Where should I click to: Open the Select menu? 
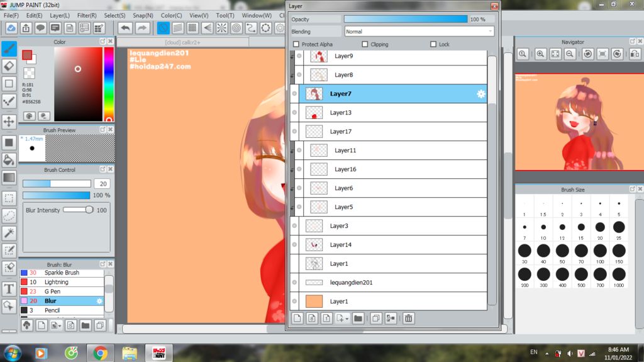pos(114,15)
